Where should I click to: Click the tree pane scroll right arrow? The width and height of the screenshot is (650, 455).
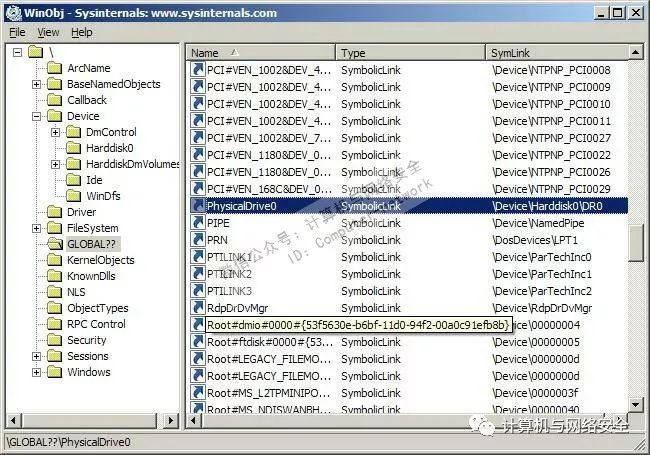pos(170,421)
